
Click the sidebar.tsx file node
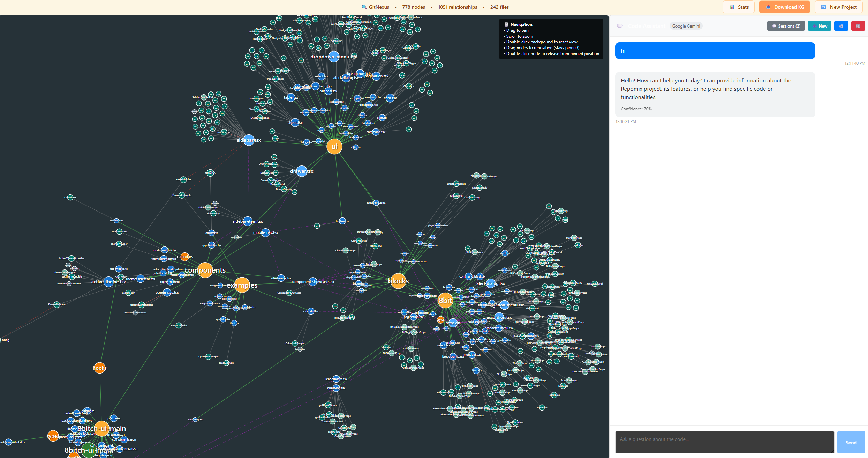pos(249,140)
